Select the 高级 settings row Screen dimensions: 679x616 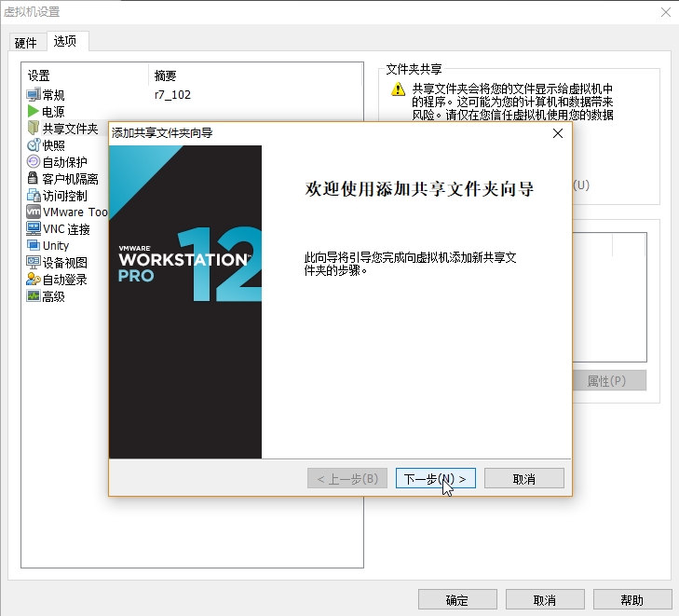tap(65, 296)
